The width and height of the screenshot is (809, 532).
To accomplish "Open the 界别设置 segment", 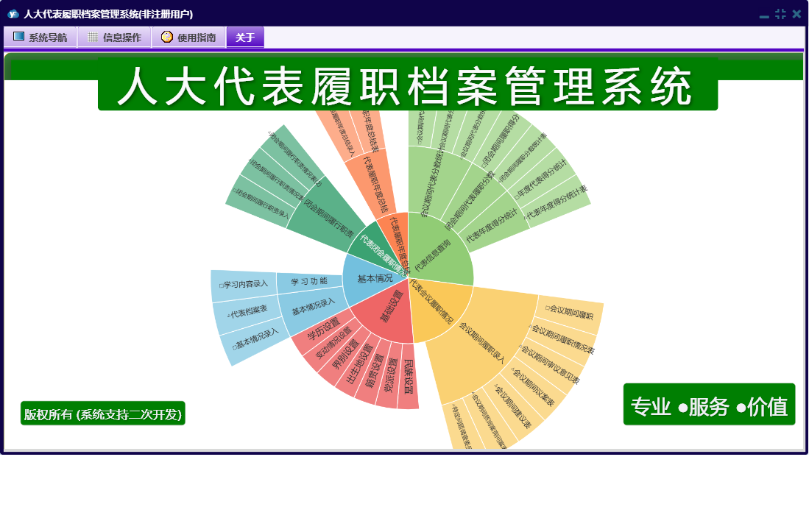I will coord(345,354).
